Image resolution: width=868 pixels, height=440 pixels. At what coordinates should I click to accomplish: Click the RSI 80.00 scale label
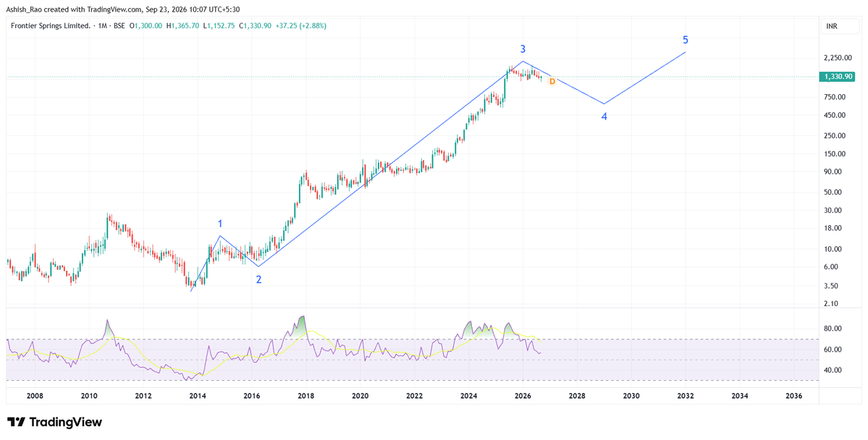coord(834,329)
